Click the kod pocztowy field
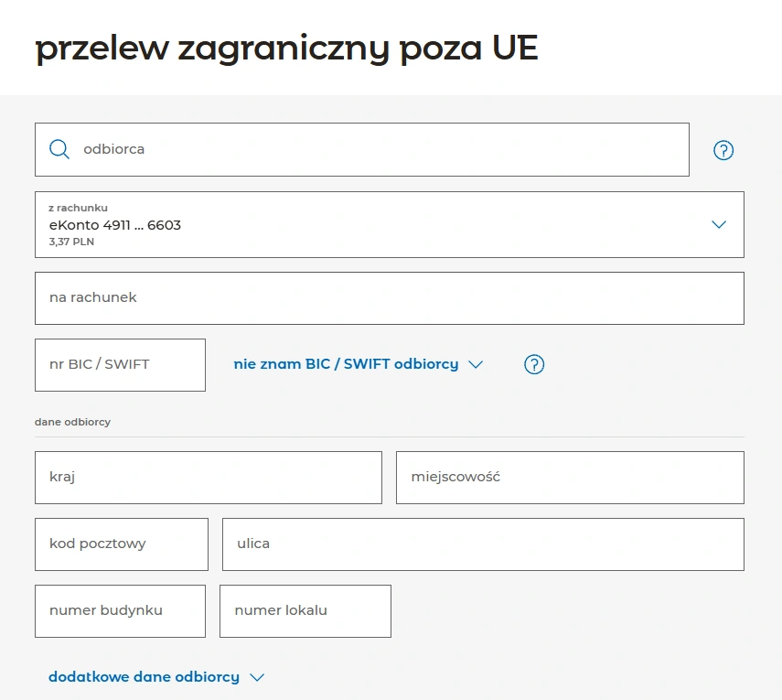Viewport: 782px width, 700px height. point(122,544)
